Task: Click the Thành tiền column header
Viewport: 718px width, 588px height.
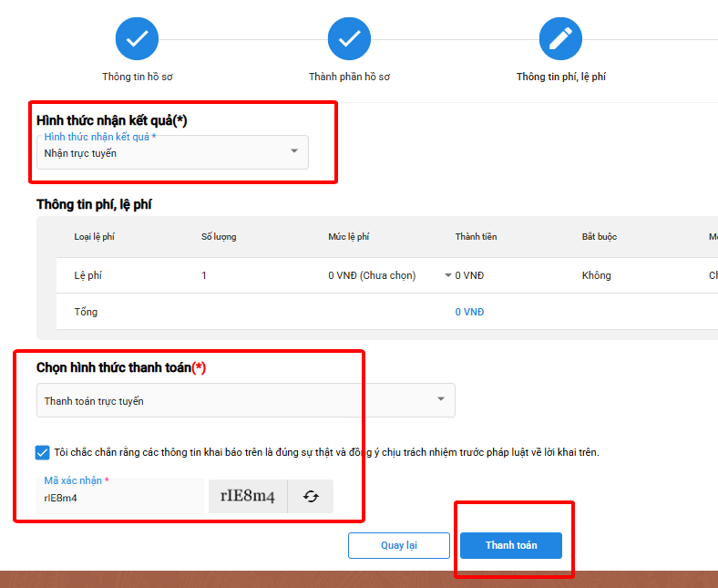Action: 476,237
